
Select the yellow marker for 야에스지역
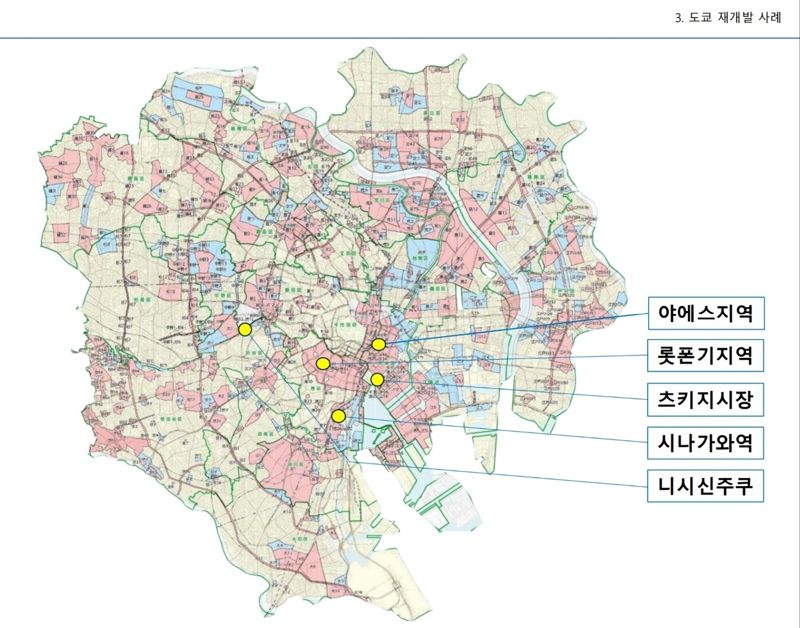pyautogui.click(x=379, y=344)
